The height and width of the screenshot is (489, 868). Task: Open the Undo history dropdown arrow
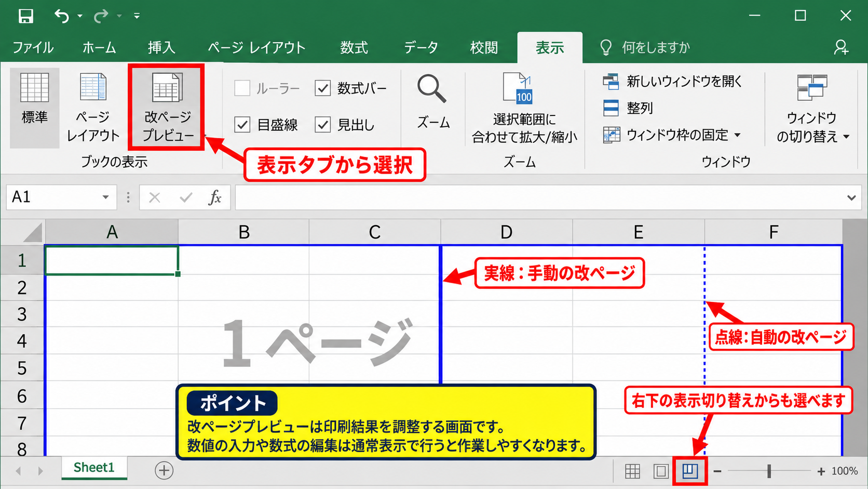pyautogui.click(x=79, y=16)
